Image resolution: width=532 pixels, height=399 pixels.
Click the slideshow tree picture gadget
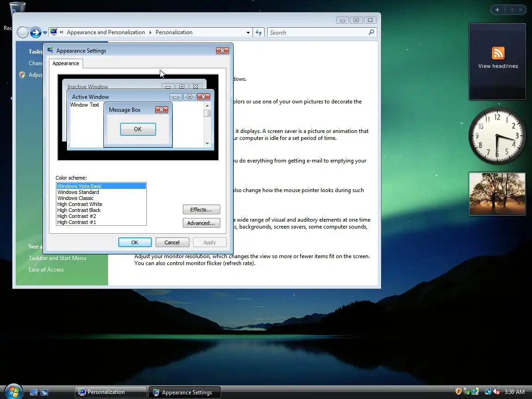[x=497, y=194]
